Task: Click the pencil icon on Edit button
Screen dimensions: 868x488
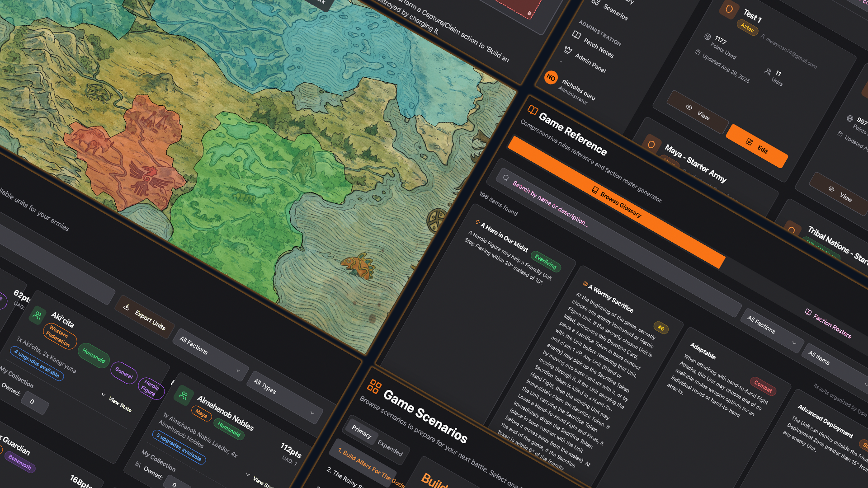Action: [x=749, y=142]
